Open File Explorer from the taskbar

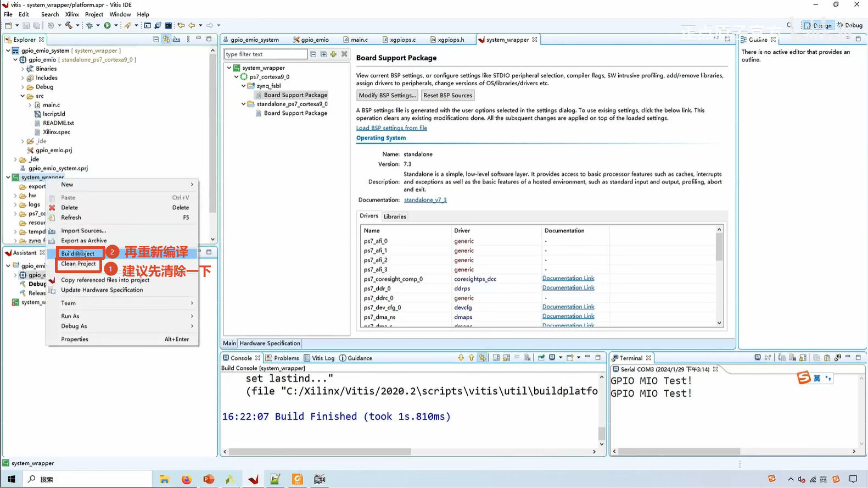[164, 479]
